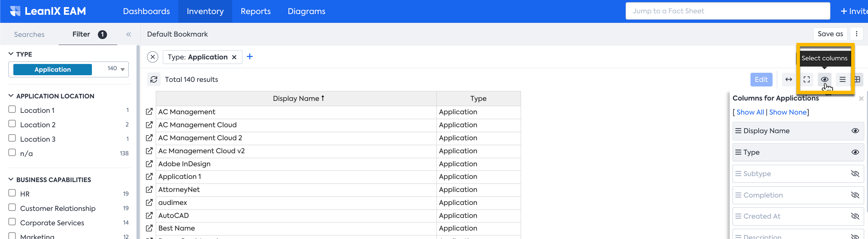
Task: Open AC Management fact sheet link icon
Action: (x=149, y=112)
